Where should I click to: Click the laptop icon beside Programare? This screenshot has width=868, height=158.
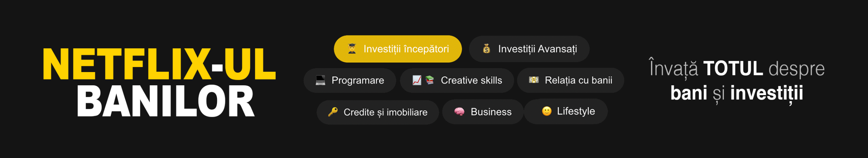click(320, 80)
